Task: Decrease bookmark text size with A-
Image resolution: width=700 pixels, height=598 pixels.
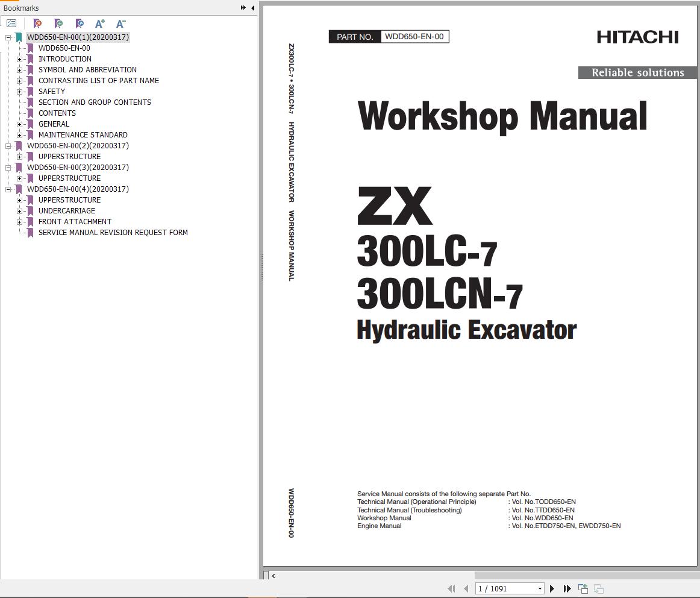Action: point(120,24)
